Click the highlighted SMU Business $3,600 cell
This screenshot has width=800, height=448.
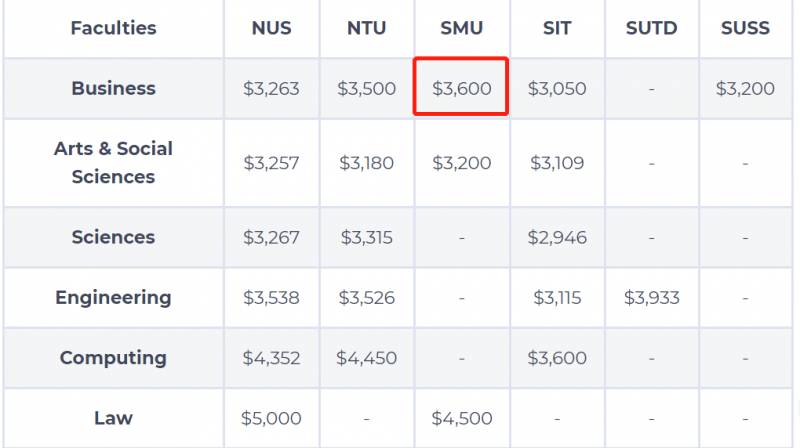[x=461, y=88]
